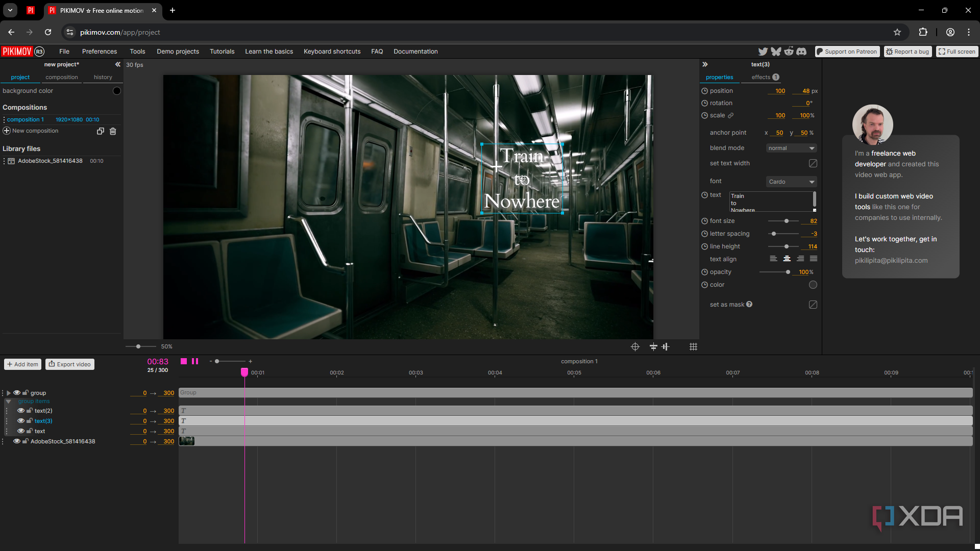
Task: Click the Export video button
Action: [x=70, y=364]
